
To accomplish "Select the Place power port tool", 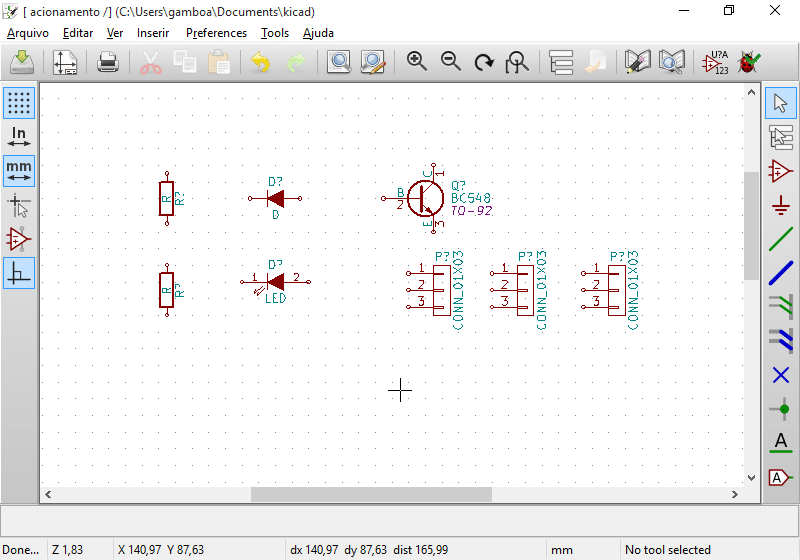I will [781, 206].
